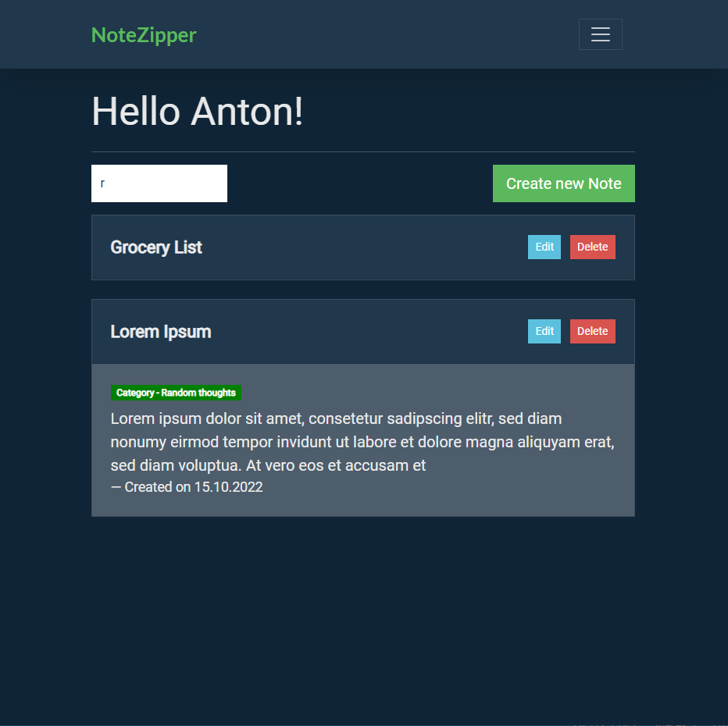Image resolution: width=728 pixels, height=726 pixels.
Task: Click the Lorem ipsum note body text
Action: 362,442
